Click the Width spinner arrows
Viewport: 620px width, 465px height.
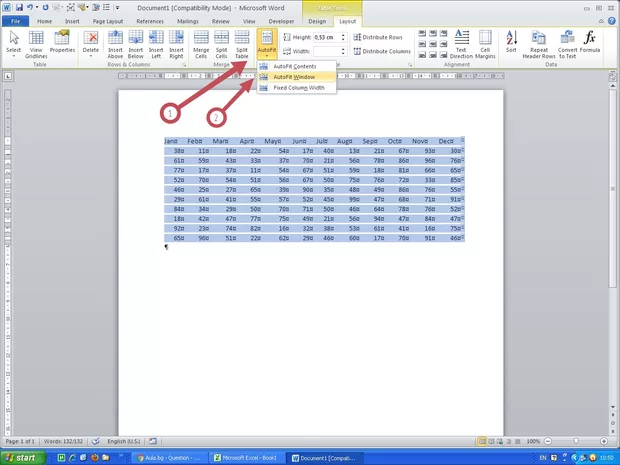pyautogui.click(x=343, y=51)
